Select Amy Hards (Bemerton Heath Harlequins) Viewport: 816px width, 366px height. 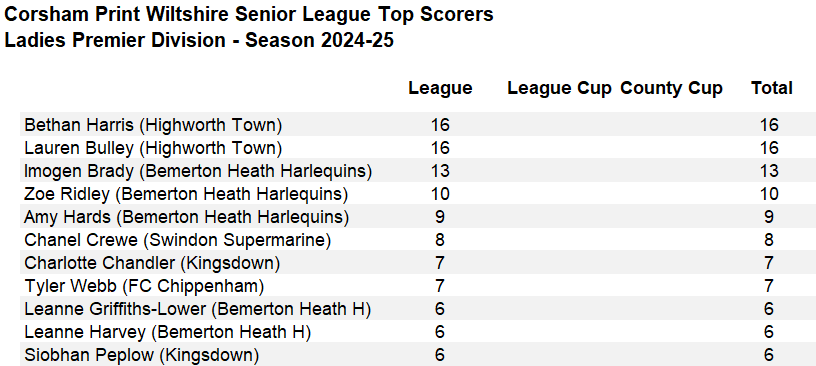[186, 217]
